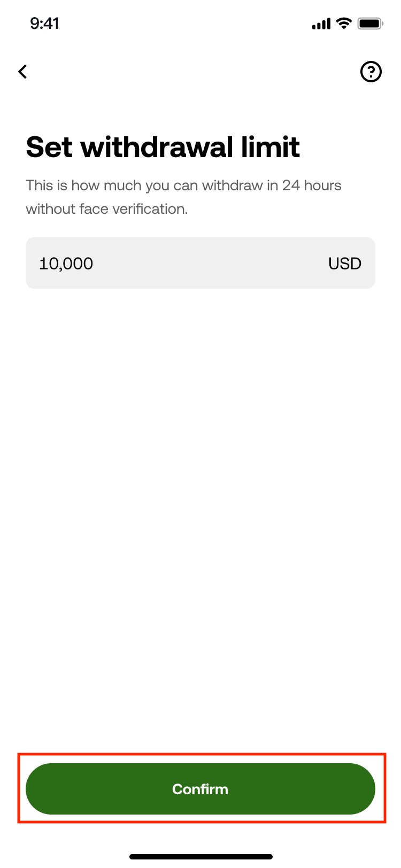The height and width of the screenshot is (868, 401).
Task: Tap the battery indicator in status bar
Action: (370, 24)
